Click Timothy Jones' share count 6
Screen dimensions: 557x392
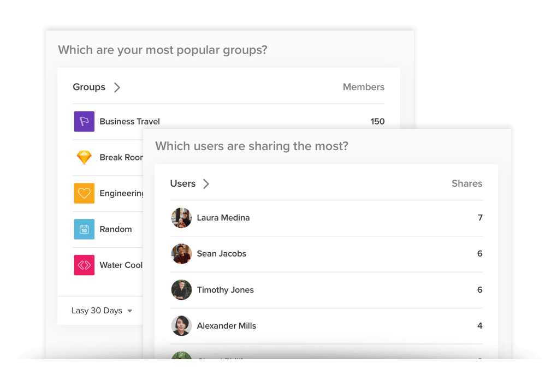(x=480, y=290)
